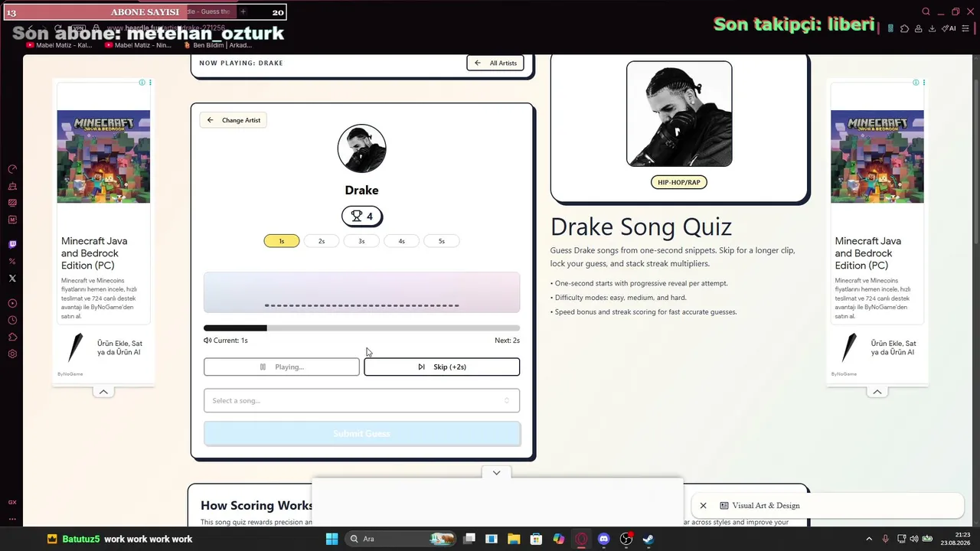This screenshot has width=980, height=551.
Task: Open the browser extensions puzzle icon
Action: [x=904, y=28]
